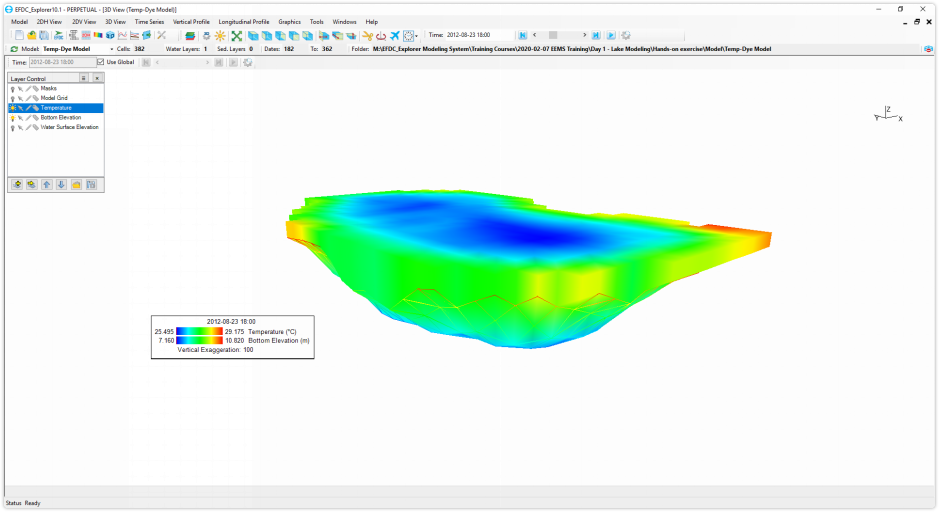The image size is (941, 514).
Task: Open the Vertical Profile menu
Action: point(191,21)
